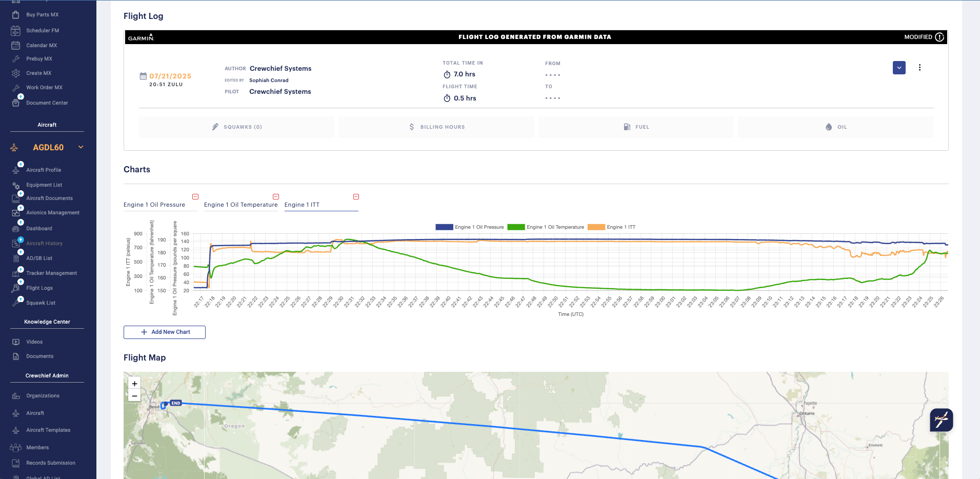Open Avionics Management icon
Viewport: 980px width, 479px height.
coord(16,213)
